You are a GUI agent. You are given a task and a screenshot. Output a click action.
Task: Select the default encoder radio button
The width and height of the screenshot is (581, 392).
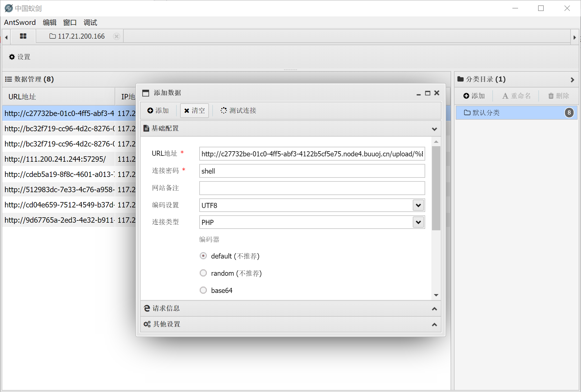[x=203, y=256]
